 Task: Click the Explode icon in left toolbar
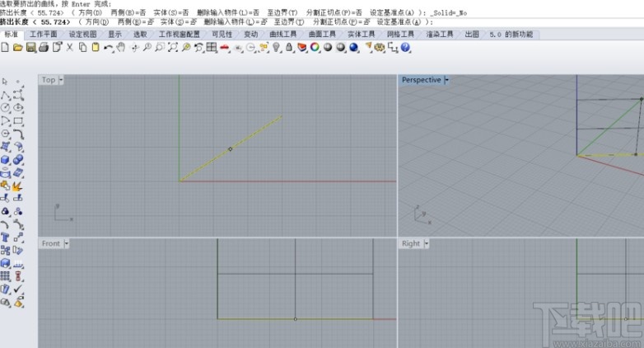point(17,186)
